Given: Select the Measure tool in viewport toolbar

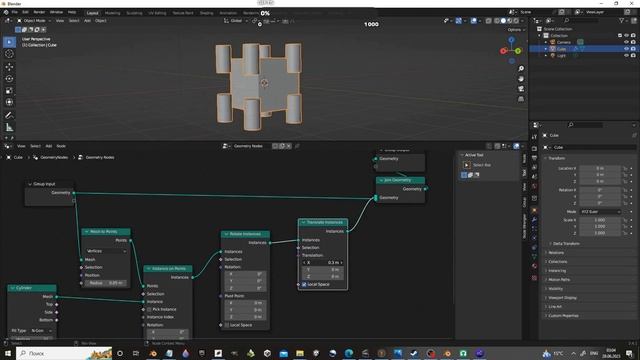Looking at the screenshot, I should 9,127.
